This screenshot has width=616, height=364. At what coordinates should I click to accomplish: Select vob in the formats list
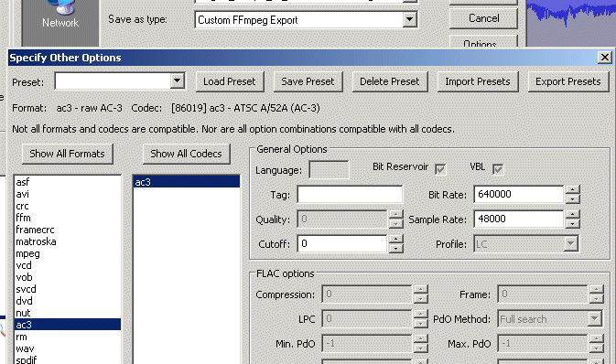pyautogui.click(x=67, y=277)
